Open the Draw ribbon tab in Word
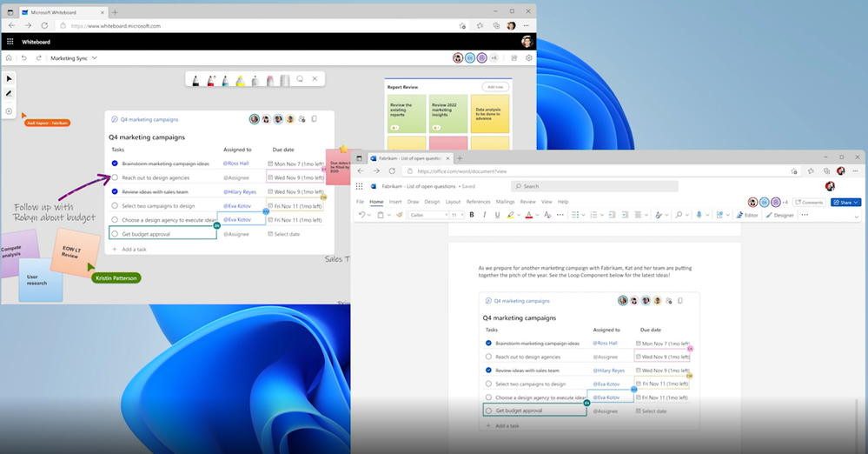Screen dimensions: 868x454 pyautogui.click(x=413, y=202)
